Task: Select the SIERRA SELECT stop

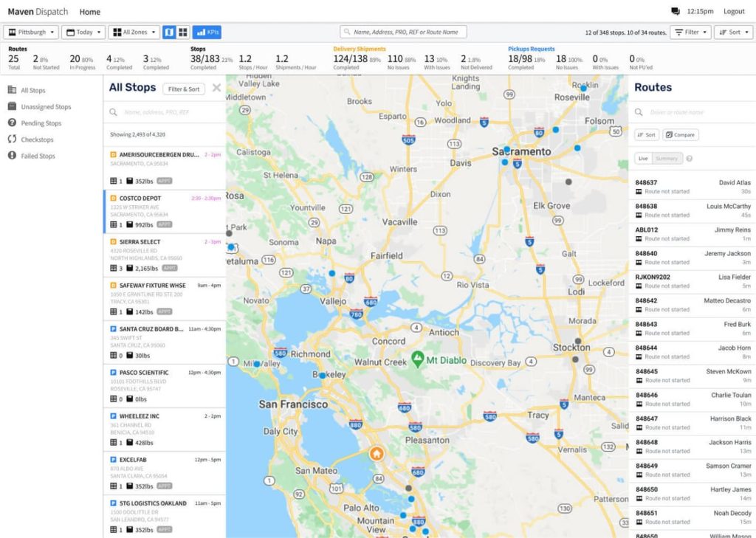Action: [x=165, y=255]
